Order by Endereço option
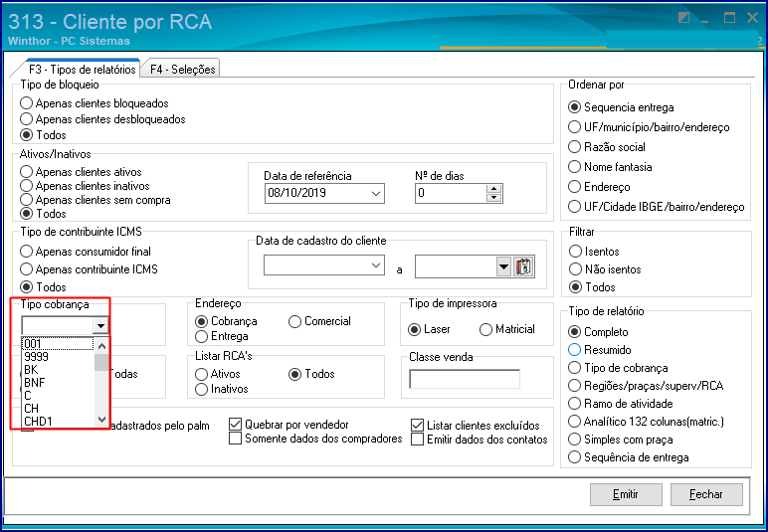The width and height of the screenshot is (768, 532). [x=599, y=187]
